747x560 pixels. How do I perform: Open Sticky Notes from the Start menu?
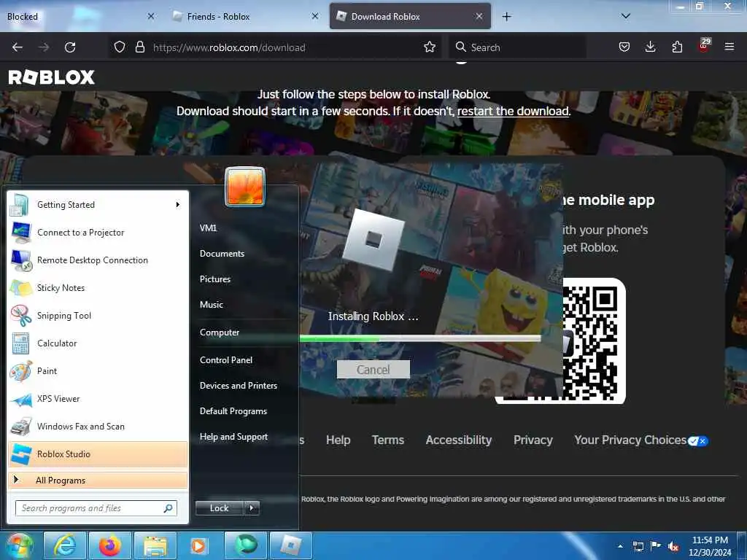pyautogui.click(x=98, y=288)
